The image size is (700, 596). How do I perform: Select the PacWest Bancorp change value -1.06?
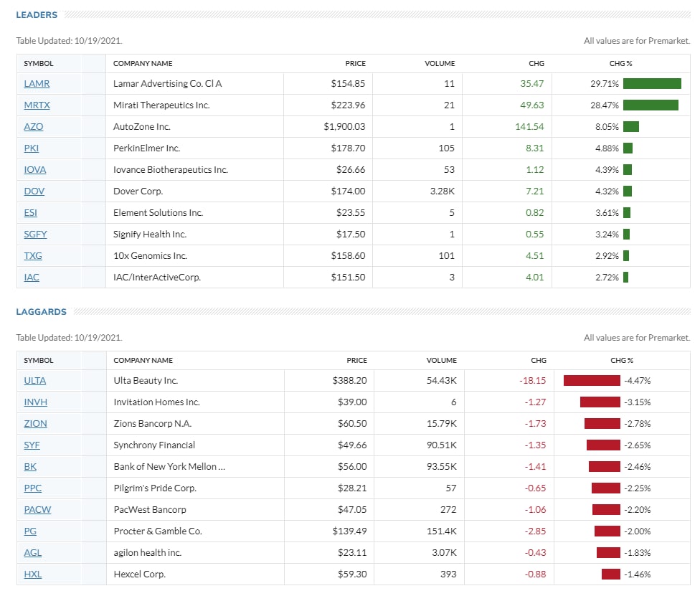coord(535,509)
